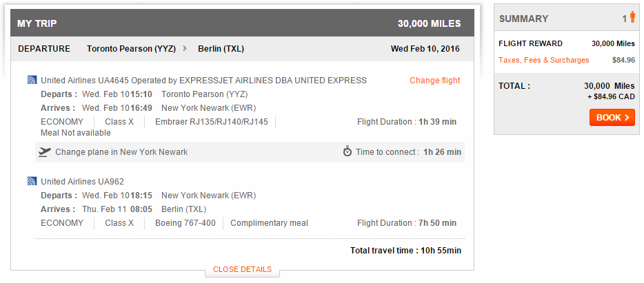The width and height of the screenshot is (644, 283).
Task: Open Taxes, Fees & Surcharges breakdown
Action: (543, 60)
